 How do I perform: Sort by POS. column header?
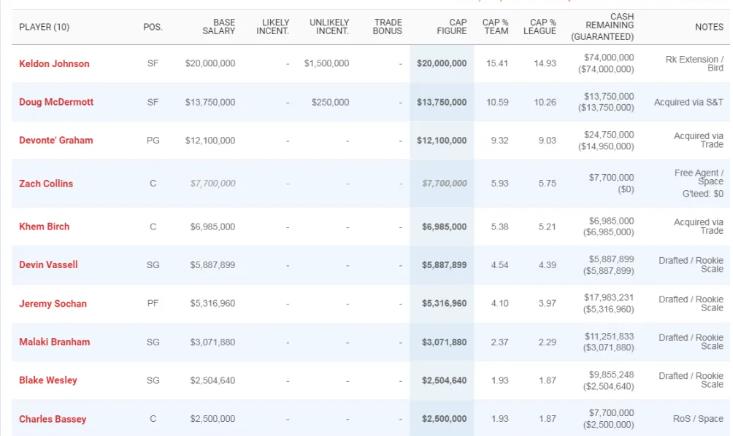pos(152,27)
